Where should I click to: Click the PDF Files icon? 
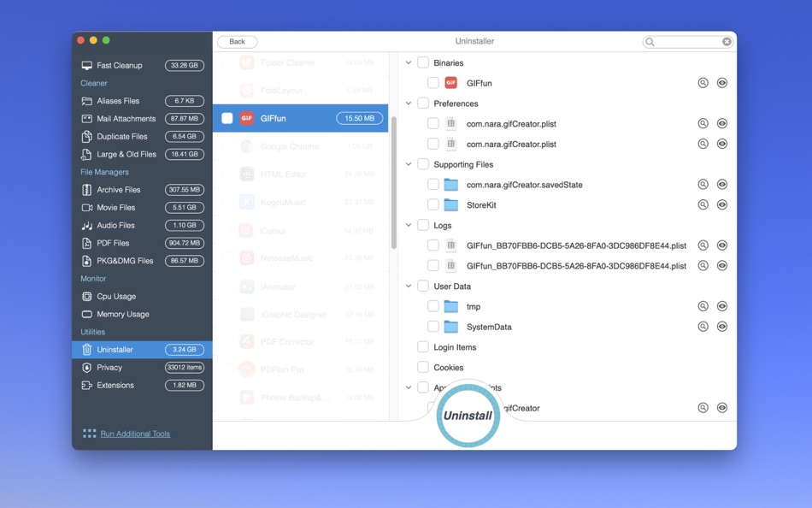click(86, 243)
